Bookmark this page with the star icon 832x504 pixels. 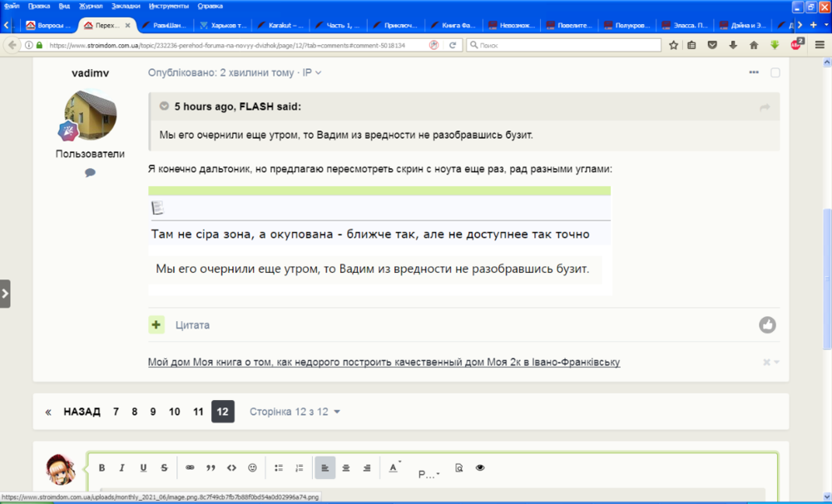click(673, 45)
